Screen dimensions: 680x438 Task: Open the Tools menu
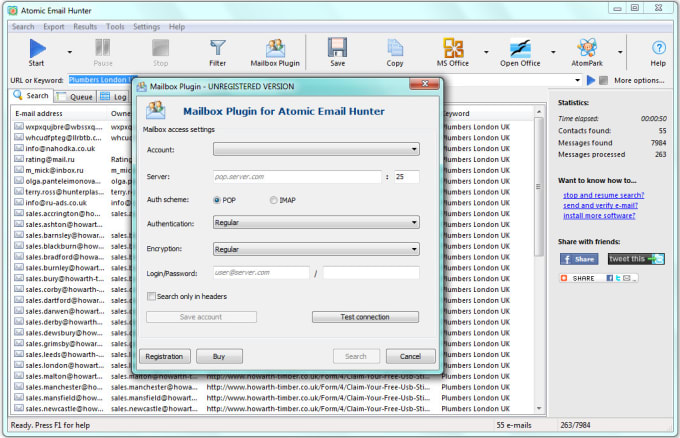click(x=115, y=26)
